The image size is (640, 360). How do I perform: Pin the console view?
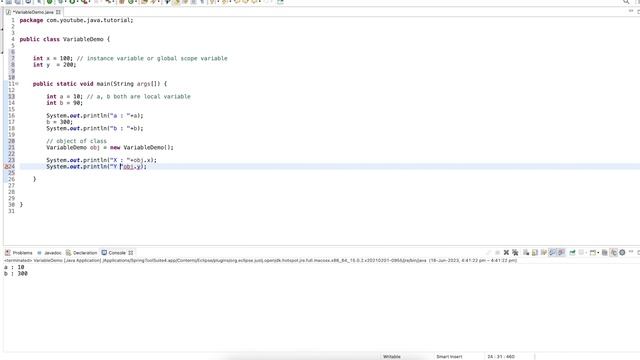pyautogui.click(x=572, y=253)
